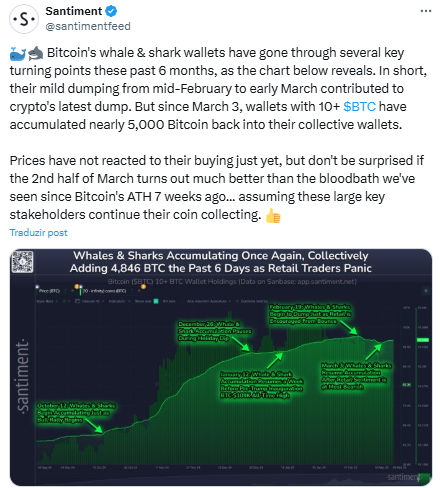Open the three-dot more options menu
This screenshot has width=440, height=488.
tap(426, 11)
